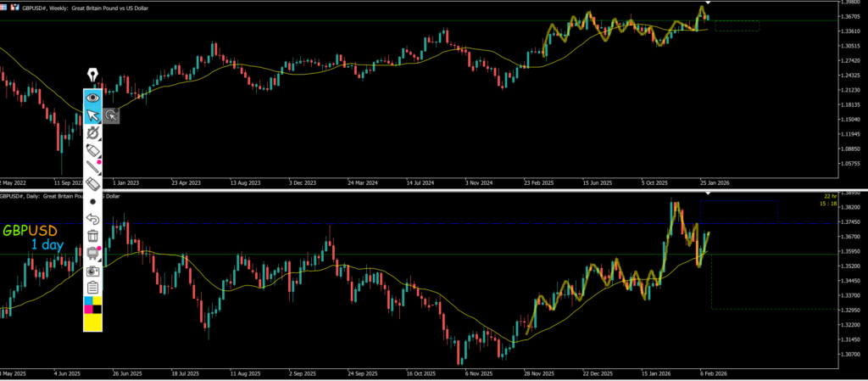The width and height of the screenshot is (868, 381).
Task: Select the highlighter marker tool
Action: (93, 151)
